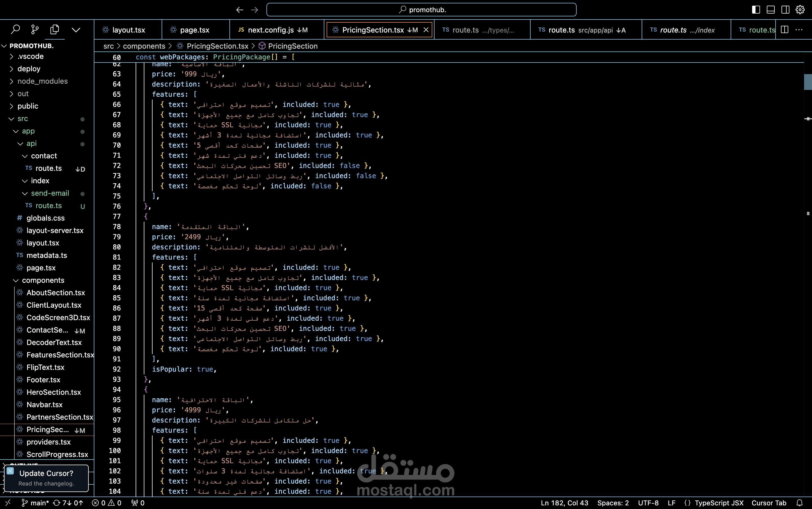Viewport: 812px width, 509px height.
Task: Expand additional views chevron in activity bar
Action: coord(76,30)
